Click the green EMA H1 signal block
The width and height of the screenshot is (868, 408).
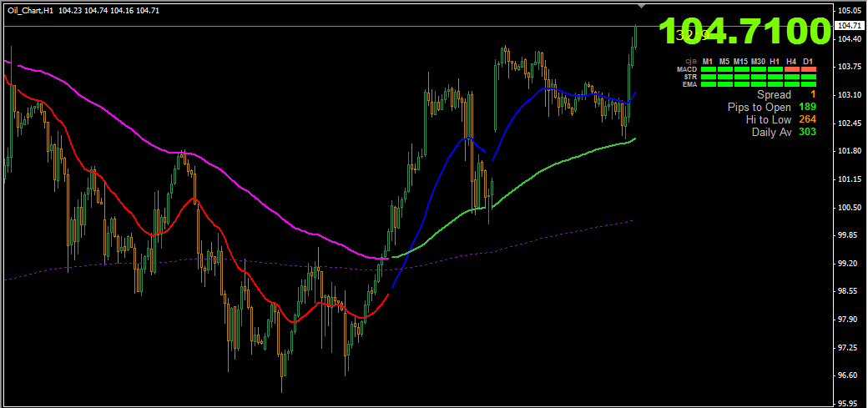(x=775, y=84)
